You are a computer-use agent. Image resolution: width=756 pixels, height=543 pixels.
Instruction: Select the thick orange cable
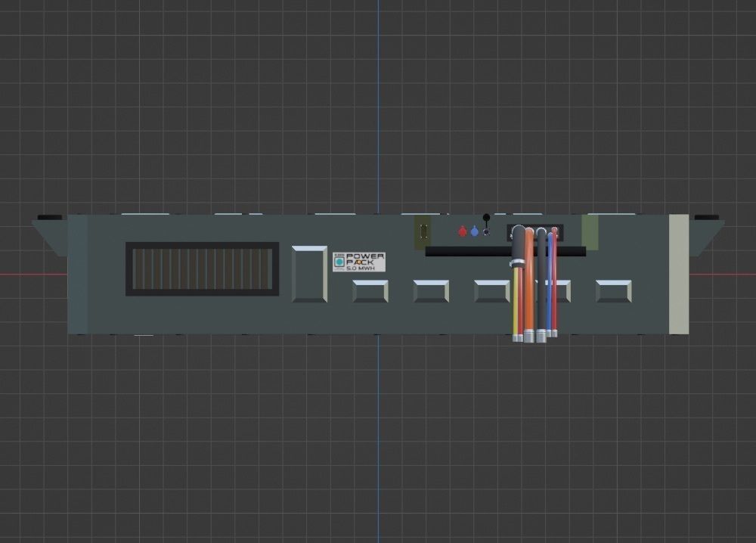[529, 284]
